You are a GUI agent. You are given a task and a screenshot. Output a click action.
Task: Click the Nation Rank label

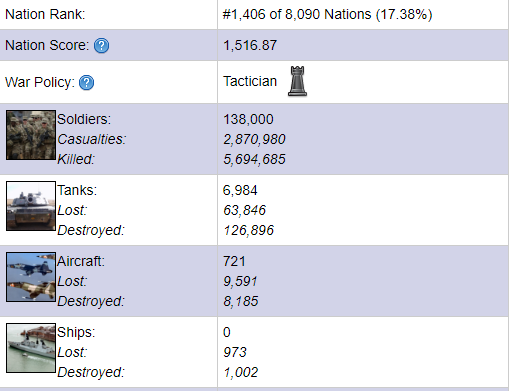point(45,14)
